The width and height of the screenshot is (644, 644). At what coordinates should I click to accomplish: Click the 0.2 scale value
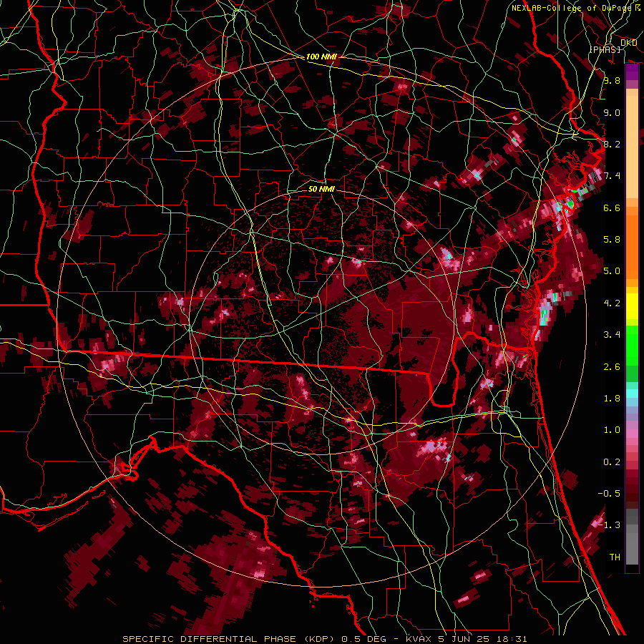click(612, 462)
